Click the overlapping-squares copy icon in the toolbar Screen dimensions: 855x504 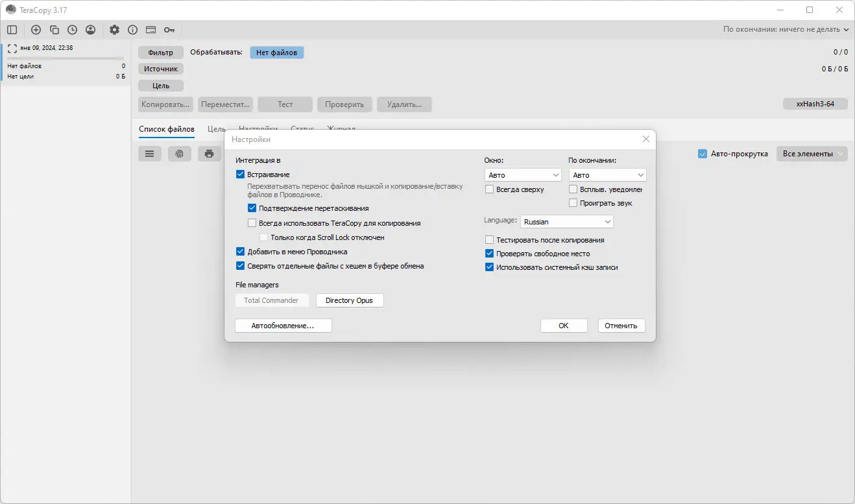coord(54,30)
